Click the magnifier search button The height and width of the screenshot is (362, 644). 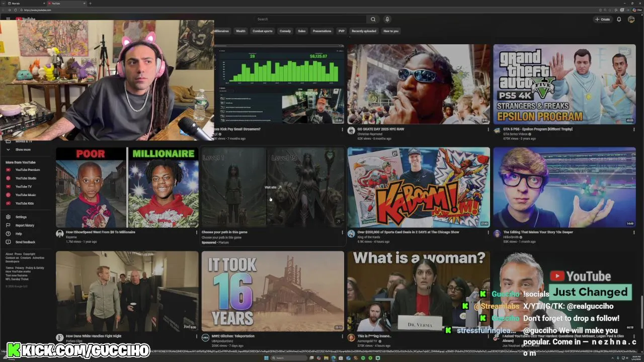coord(373,19)
